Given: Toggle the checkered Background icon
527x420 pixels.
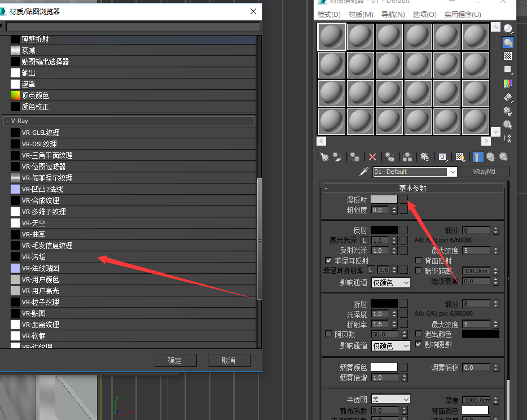Looking at the screenshot, I should coord(508,56).
